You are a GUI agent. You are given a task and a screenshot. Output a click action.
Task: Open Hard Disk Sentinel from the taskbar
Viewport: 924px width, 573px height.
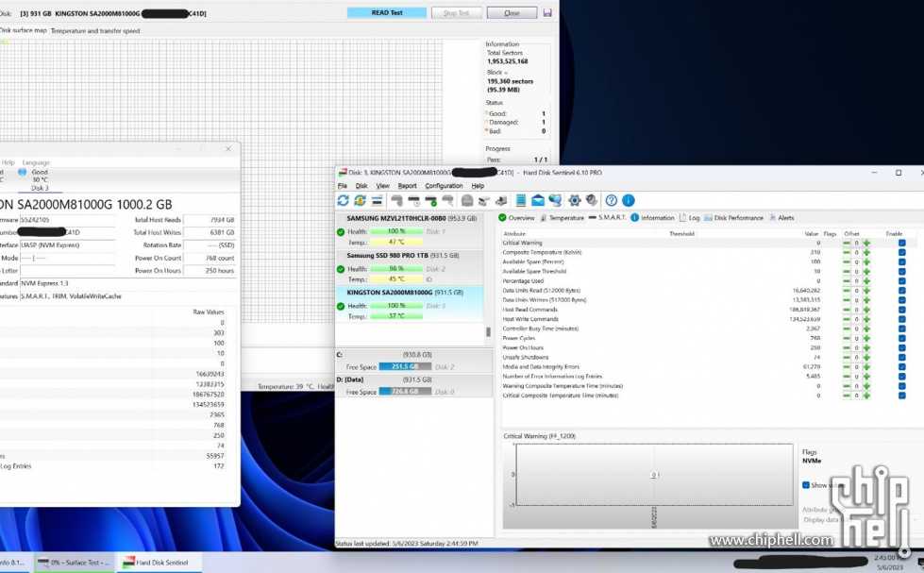click(x=159, y=563)
